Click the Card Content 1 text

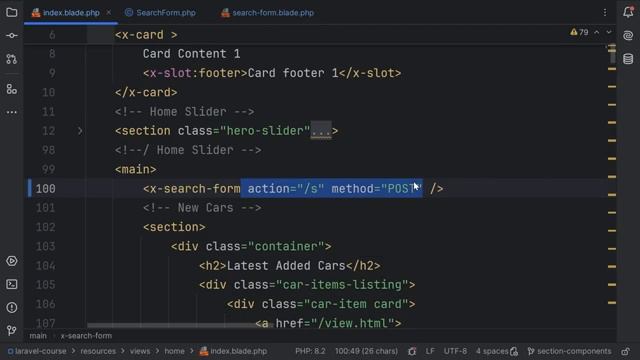point(191,54)
